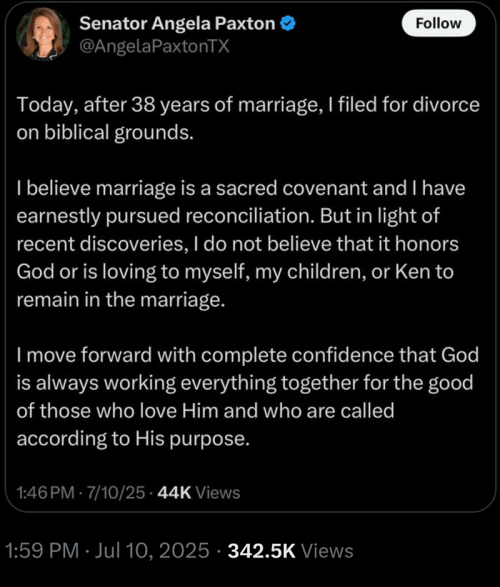The height and width of the screenshot is (587, 500).
Task: Click 'recent discoveries' text line
Action: coord(238,244)
